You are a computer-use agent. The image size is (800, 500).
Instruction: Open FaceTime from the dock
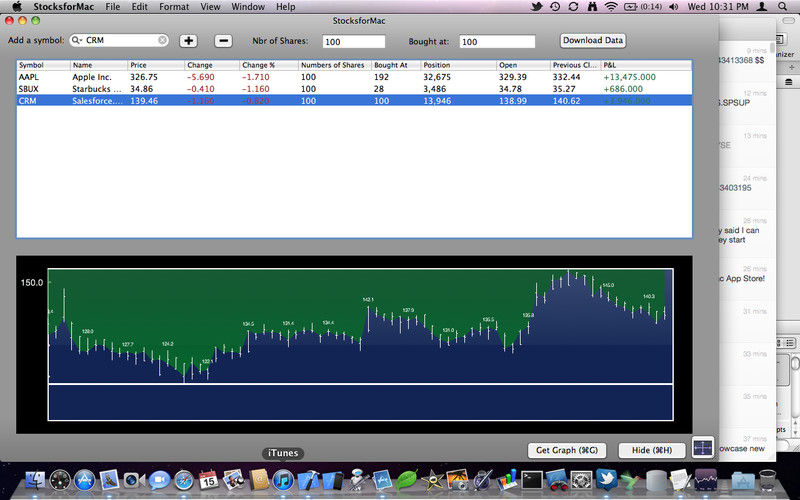pyautogui.click(x=134, y=481)
